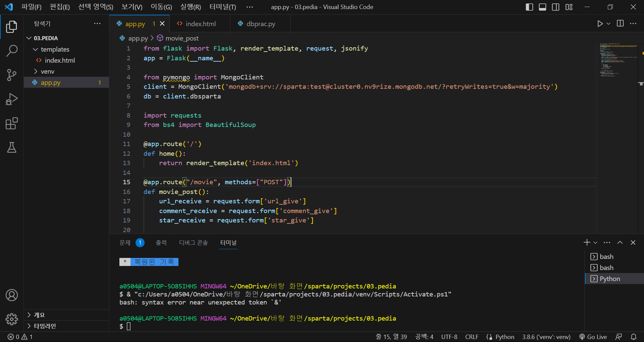Viewport: 644px width, 342px height.
Task: Switch to the 문제 problems panel tab
Action: [132, 243]
